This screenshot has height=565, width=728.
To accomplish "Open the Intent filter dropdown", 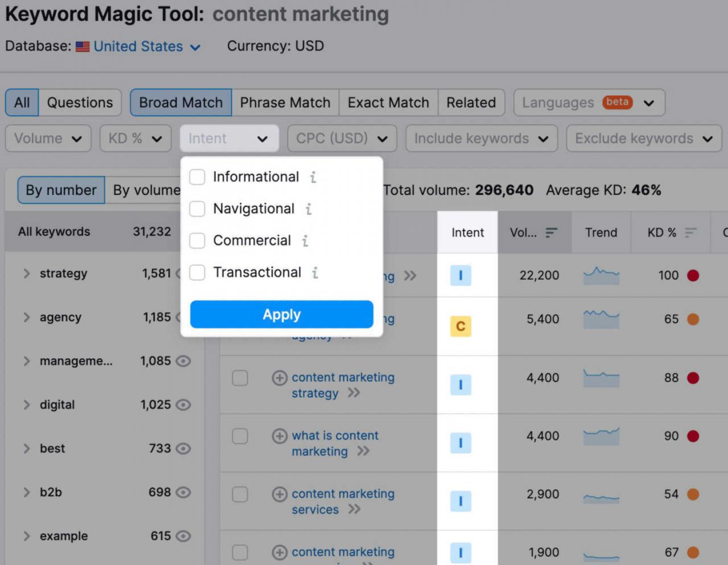I will tap(229, 138).
